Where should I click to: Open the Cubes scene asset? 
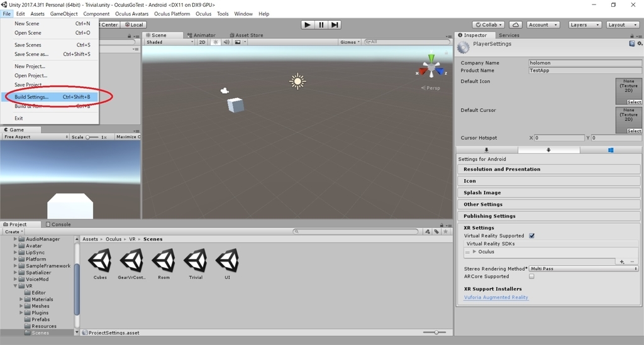[x=100, y=263]
